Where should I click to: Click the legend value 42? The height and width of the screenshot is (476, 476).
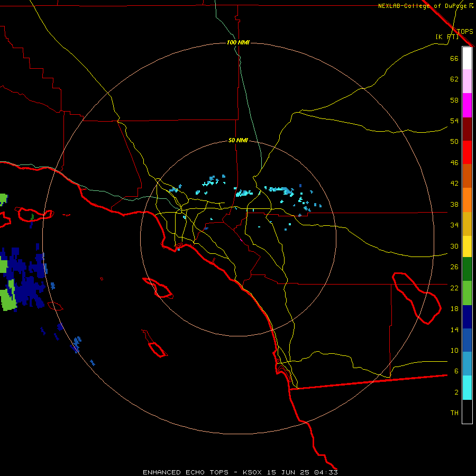pyautogui.click(x=454, y=184)
